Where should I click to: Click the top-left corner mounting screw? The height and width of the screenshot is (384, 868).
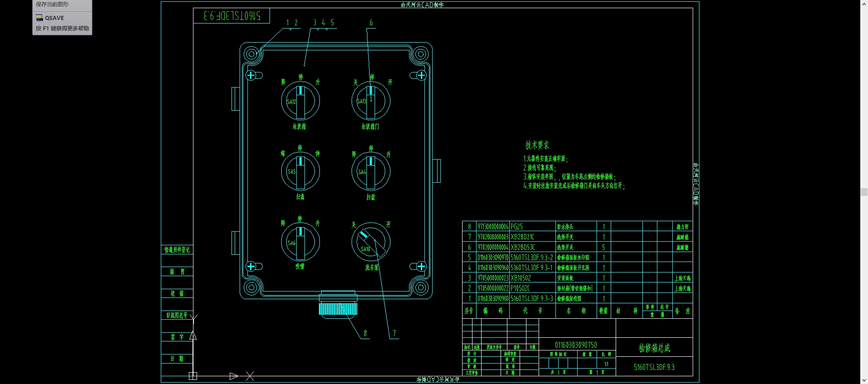251,54
